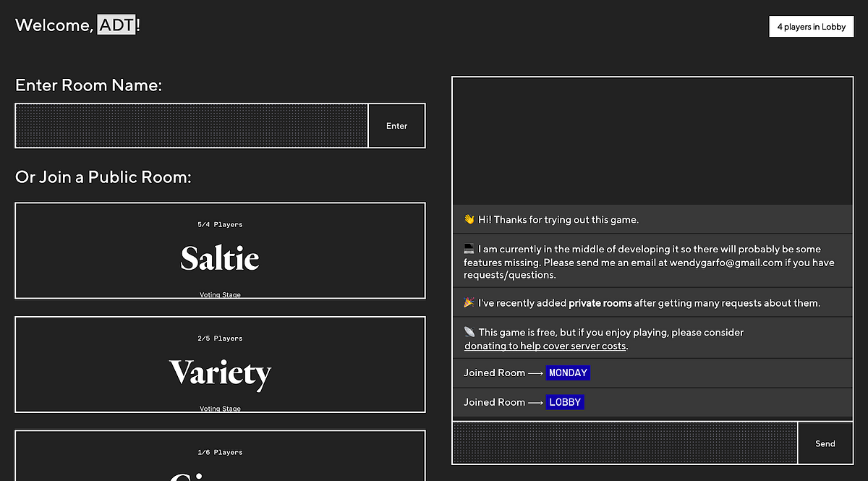Click the donating to cover server costs link
This screenshot has height=481, width=868.
click(x=545, y=346)
